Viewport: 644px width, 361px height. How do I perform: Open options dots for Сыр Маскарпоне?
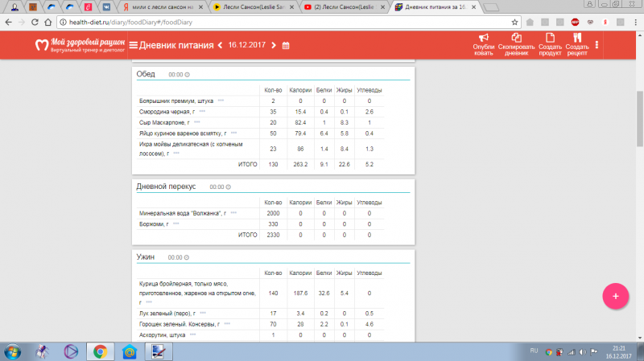coord(197,122)
